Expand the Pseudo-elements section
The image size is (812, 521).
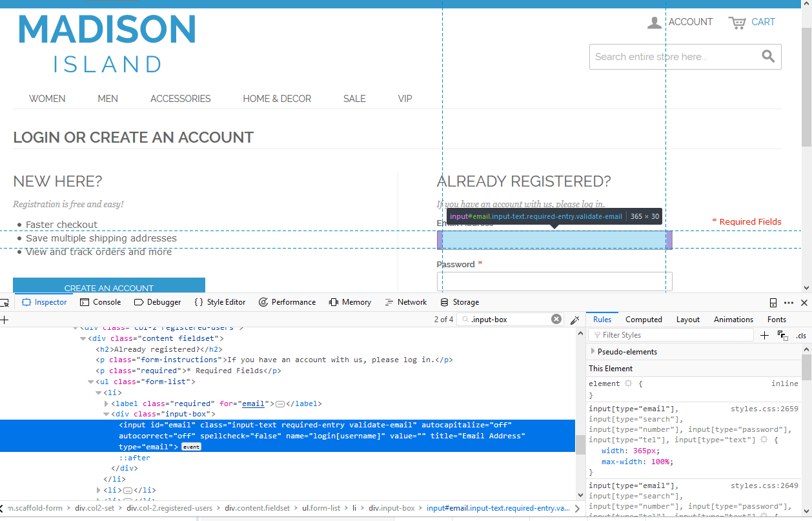[593, 352]
